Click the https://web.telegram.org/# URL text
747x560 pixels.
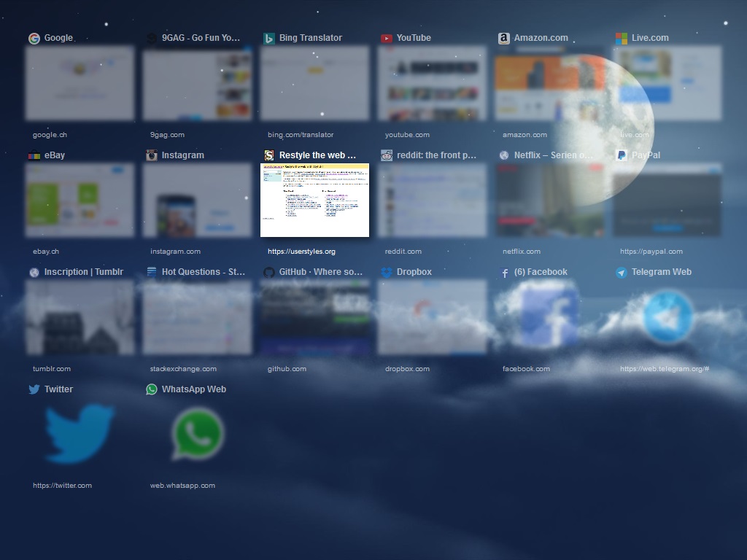665,368
